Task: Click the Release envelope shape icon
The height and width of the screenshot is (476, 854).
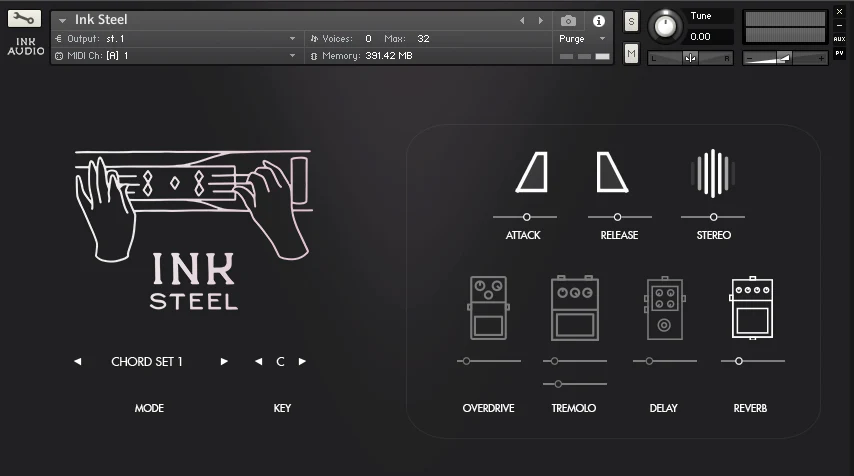Action: click(612, 172)
